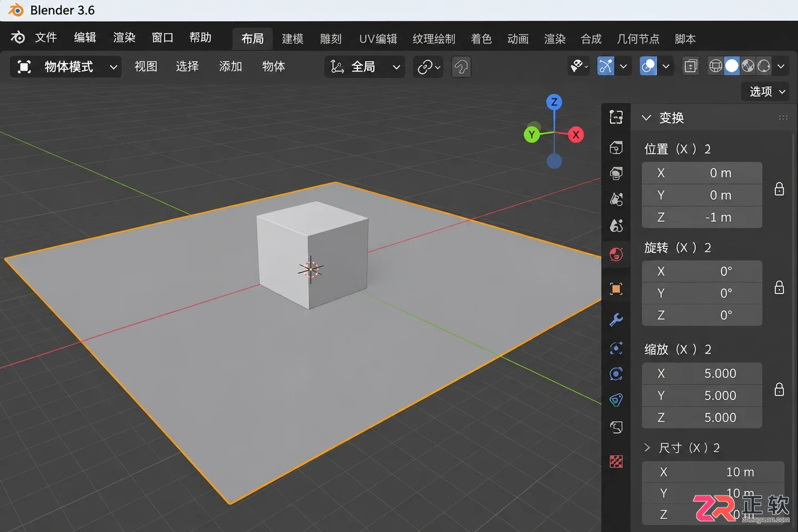Click the proportional editing icon in header
798x532 pixels.
click(x=461, y=67)
